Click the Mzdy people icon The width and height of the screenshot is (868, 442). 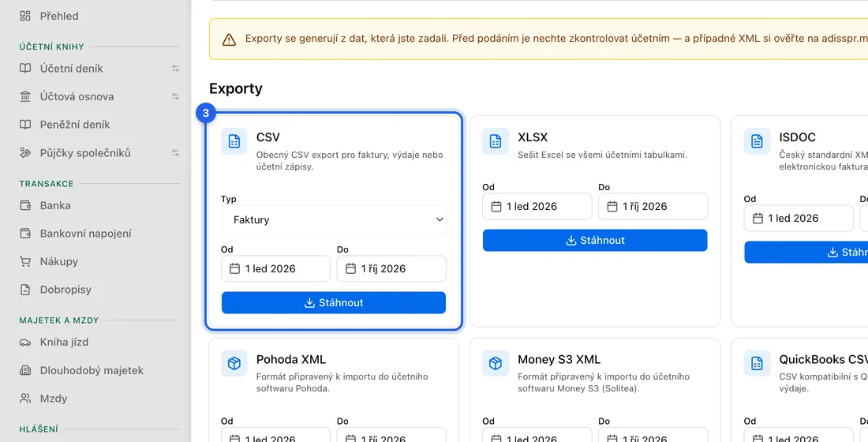[25, 399]
